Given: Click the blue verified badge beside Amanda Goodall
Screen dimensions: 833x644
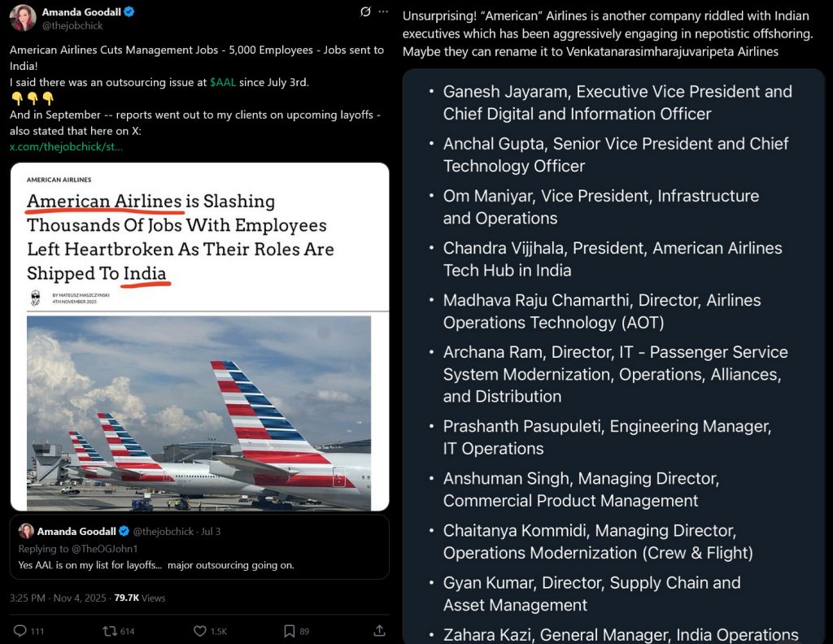Looking at the screenshot, I should 129,12.
